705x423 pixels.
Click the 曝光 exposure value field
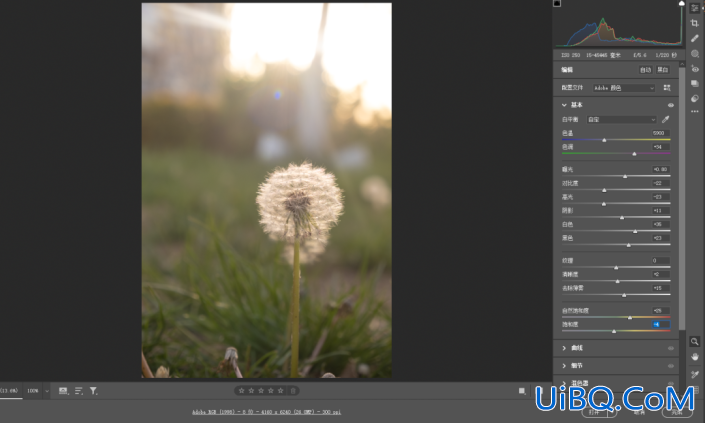(x=660, y=169)
